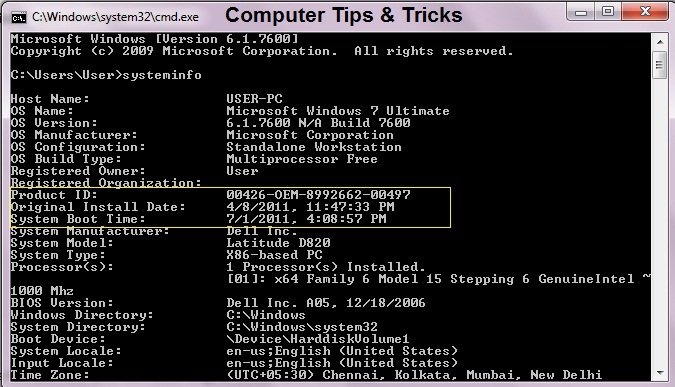The width and height of the screenshot is (675, 387).
Task: Click boot time '7/1/2011, 4:08:57 PM'
Action: (306, 219)
